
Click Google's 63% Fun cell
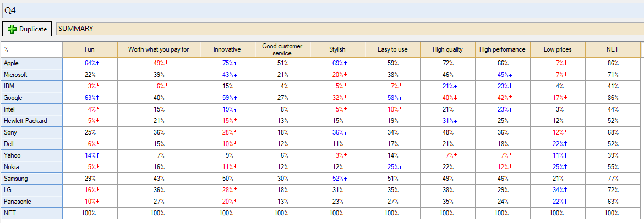[90, 98]
